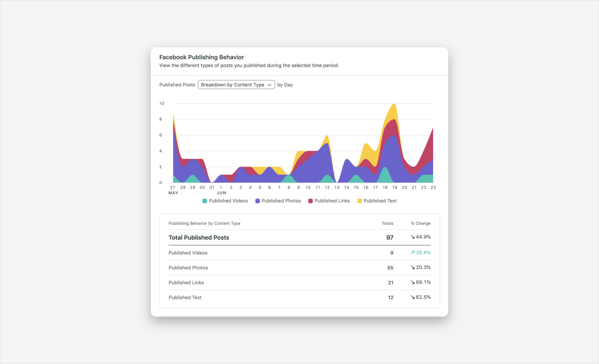This screenshot has width=599, height=364.
Task: Click the green up arrow beside 28.6%
Action: pyautogui.click(x=413, y=253)
